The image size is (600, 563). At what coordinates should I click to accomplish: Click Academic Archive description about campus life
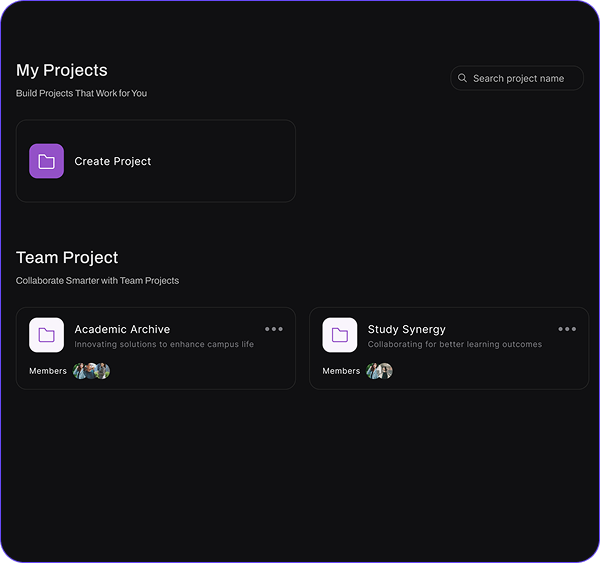coord(164,345)
